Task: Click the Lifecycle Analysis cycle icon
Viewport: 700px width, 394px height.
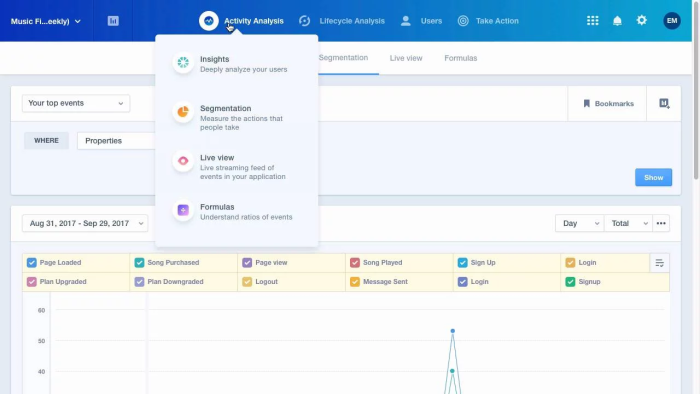Action: (304, 21)
